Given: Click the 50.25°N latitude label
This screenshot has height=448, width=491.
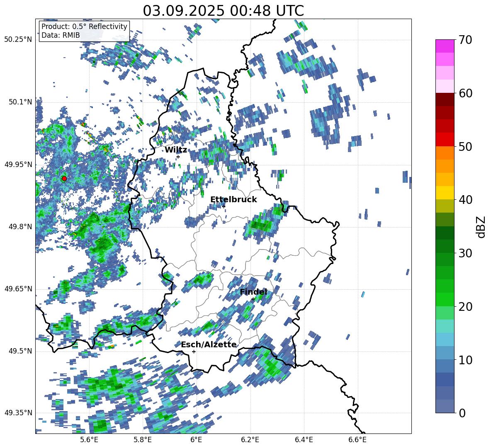Looking at the screenshot, I should pos(18,40).
